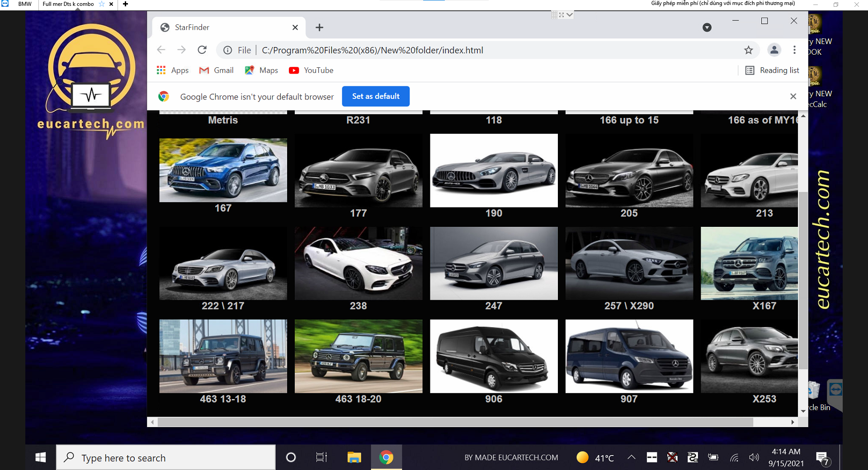This screenshot has height=470, width=868.
Task: Select the 238 coupe thumbnail
Action: tap(359, 263)
